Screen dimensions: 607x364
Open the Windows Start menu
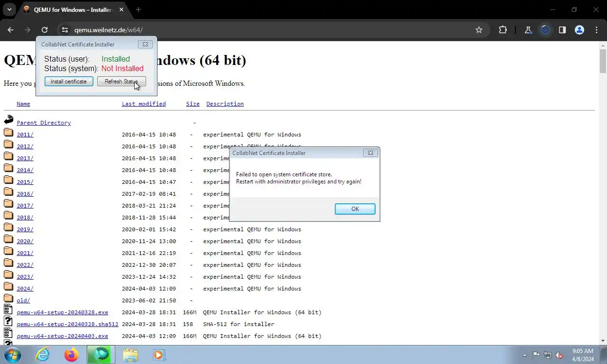pyautogui.click(x=12, y=355)
